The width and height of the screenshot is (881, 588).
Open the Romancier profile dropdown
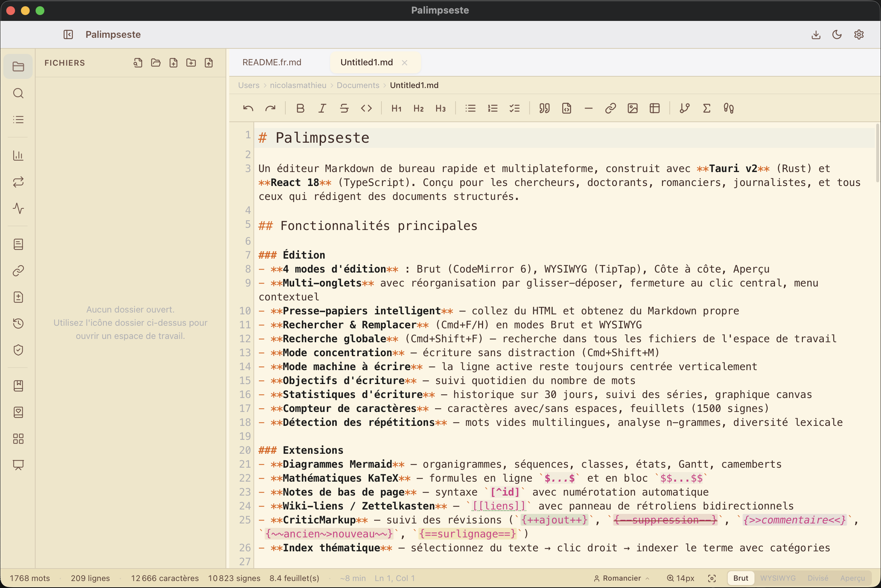(622, 578)
